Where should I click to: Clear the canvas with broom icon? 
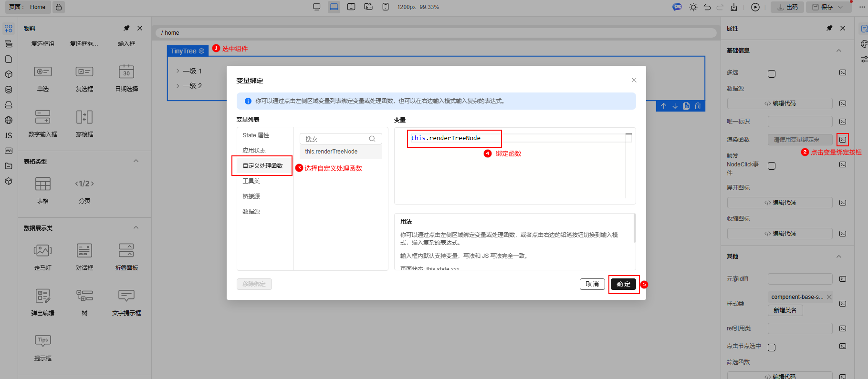[x=734, y=7]
